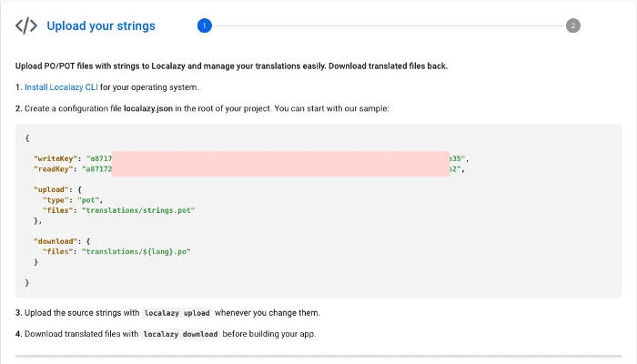Click the "pot" type value in code

pyautogui.click(x=92, y=199)
